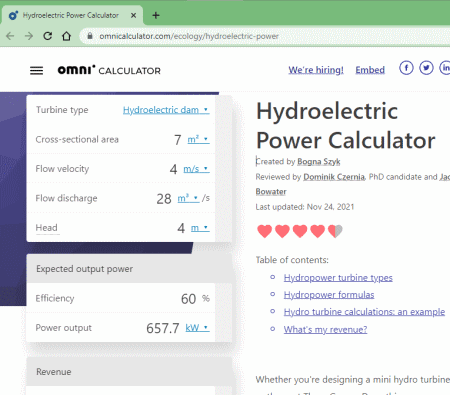This screenshot has width=450, height=395.
Task: Select the Hydroelectric Power Calculator tab
Action: pyautogui.click(x=71, y=15)
